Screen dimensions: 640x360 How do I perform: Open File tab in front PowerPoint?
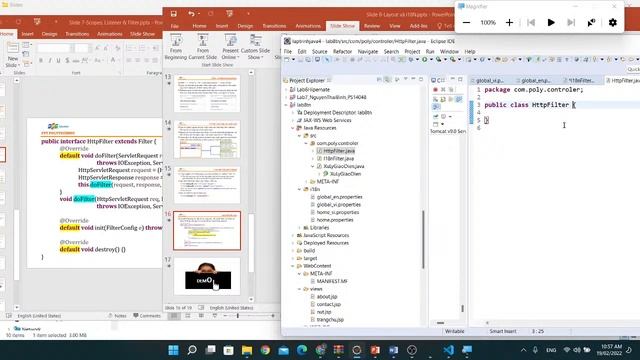click(175, 26)
